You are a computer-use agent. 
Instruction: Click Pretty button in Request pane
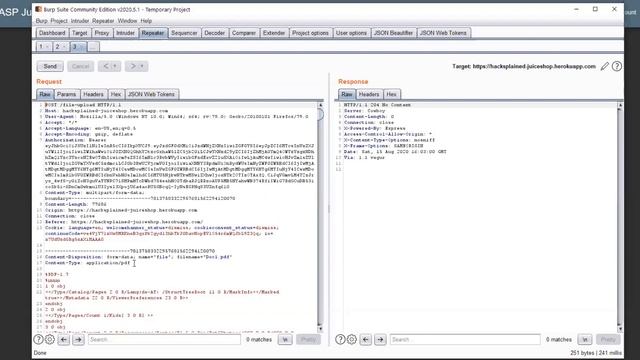[x=308, y=339]
